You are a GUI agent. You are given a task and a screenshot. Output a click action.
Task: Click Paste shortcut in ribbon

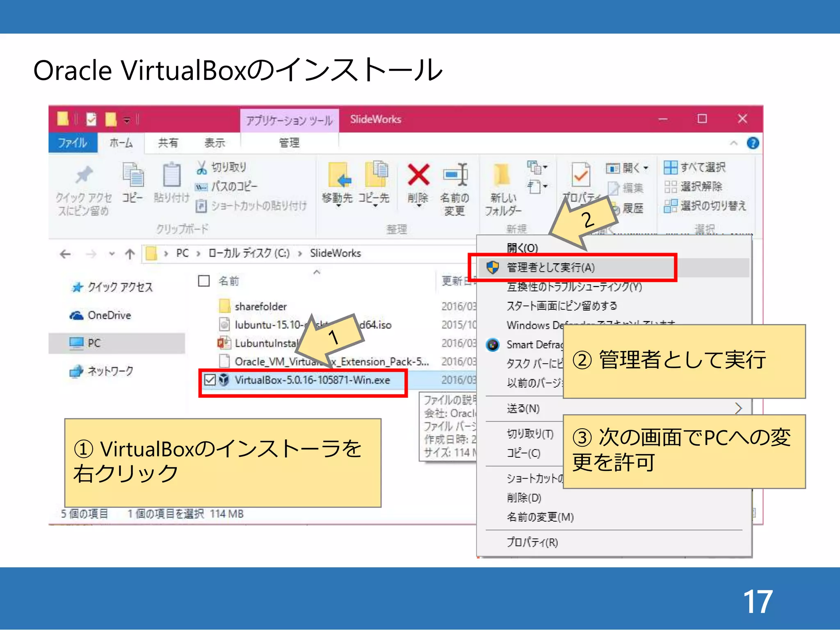[251, 205]
